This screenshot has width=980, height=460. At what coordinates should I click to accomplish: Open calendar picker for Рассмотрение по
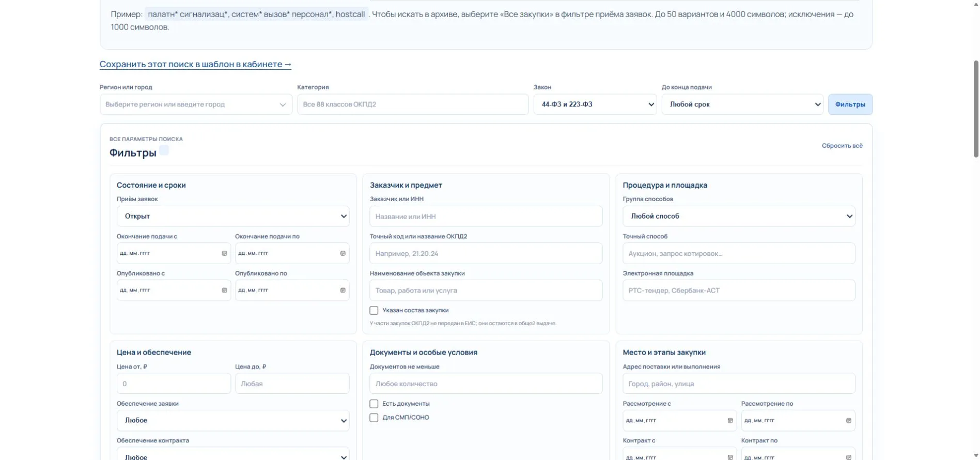tap(848, 421)
